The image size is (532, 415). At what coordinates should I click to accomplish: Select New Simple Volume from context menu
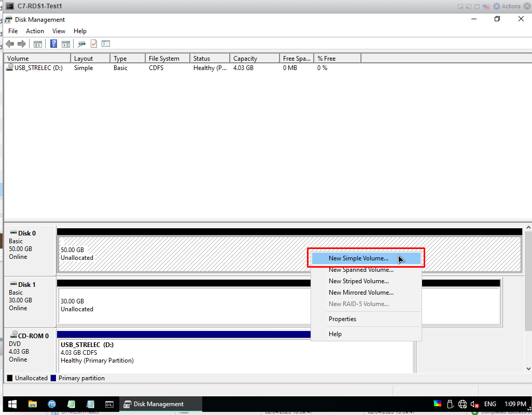[x=358, y=258]
